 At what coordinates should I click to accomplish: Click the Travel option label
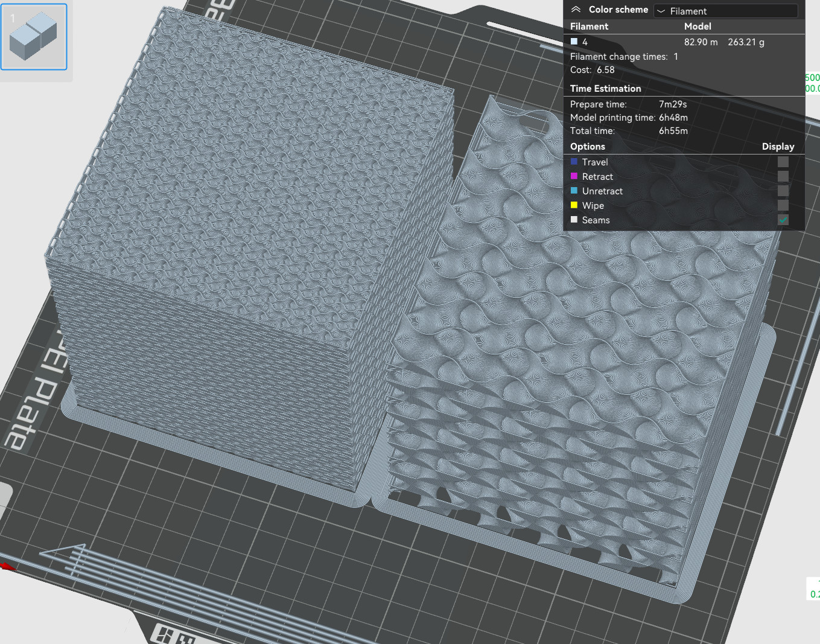point(595,162)
